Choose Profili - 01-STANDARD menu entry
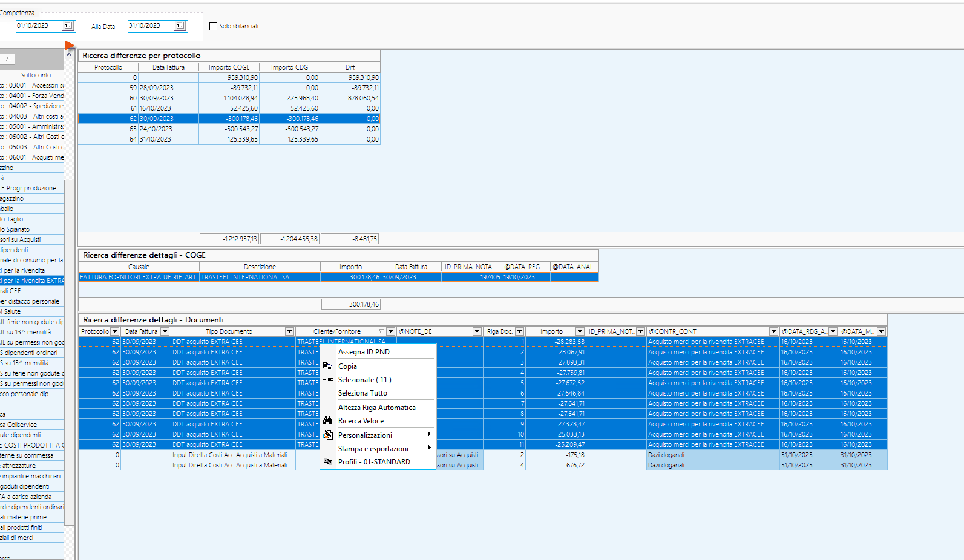The width and height of the screenshot is (964, 560). 378,462
